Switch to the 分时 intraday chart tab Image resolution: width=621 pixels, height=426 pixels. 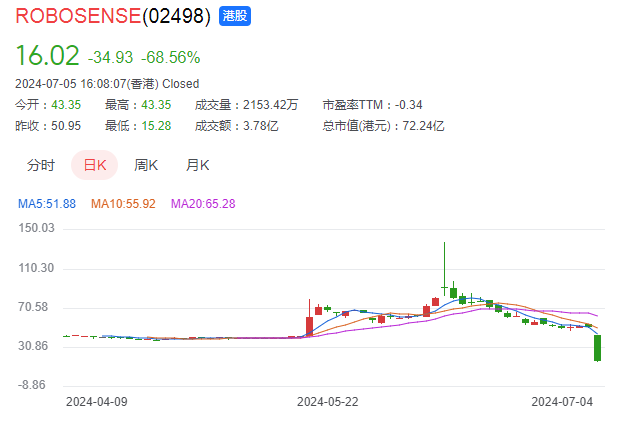point(41,165)
